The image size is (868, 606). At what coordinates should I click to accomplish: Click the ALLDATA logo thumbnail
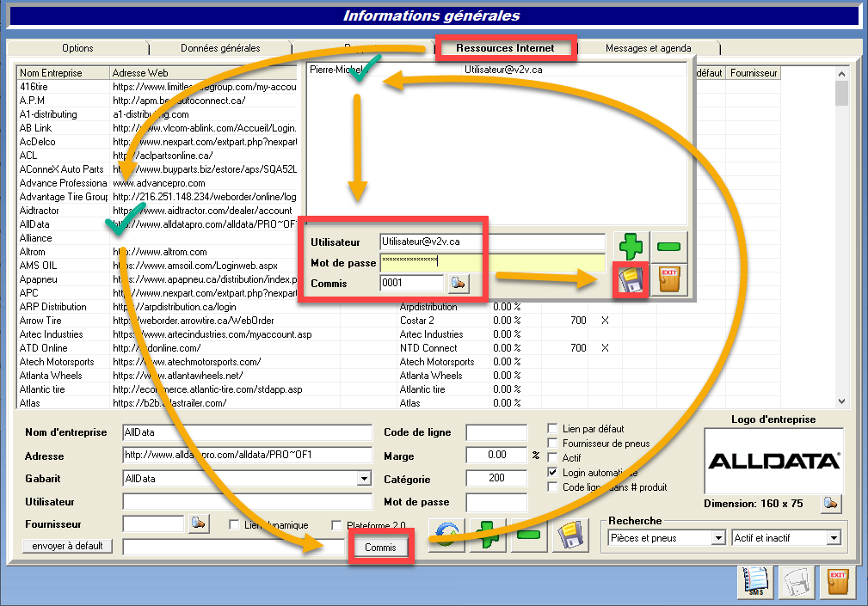click(x=773, y=461)
